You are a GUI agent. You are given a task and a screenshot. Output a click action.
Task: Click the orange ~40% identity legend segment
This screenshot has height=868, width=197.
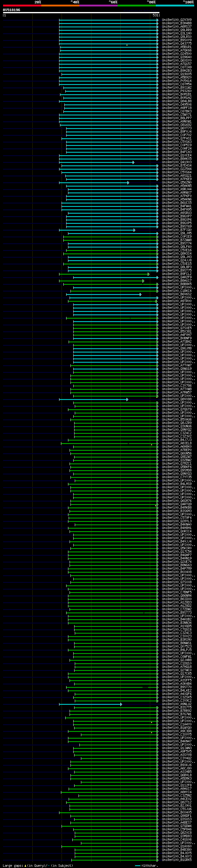(60, 6)
